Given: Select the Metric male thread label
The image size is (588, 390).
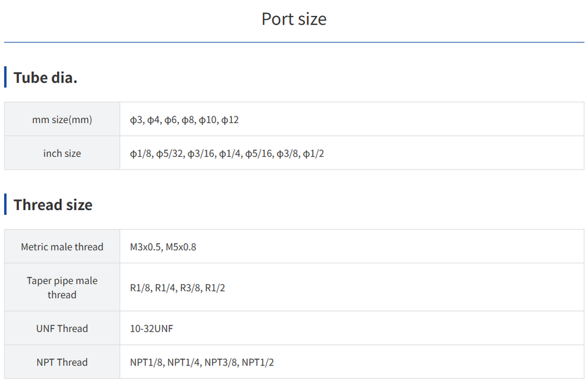Looking at the screenshot, I should 62,247.
